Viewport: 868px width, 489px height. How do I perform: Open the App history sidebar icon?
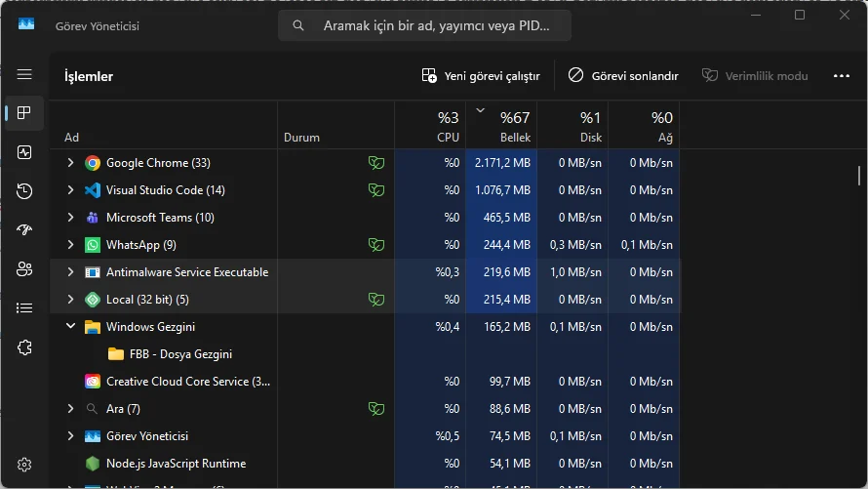click(24, 191)
